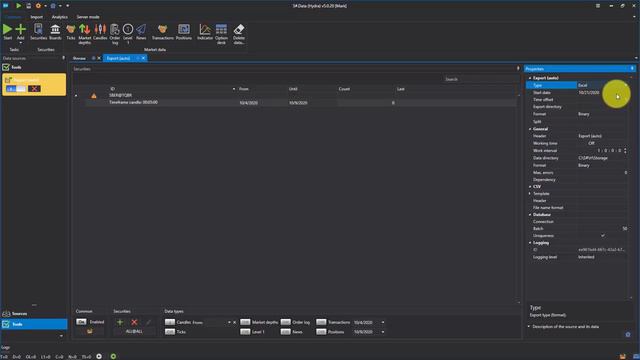Screen dimensions: 640x360
Task: Open the Candles market data view
Action: 100,31
